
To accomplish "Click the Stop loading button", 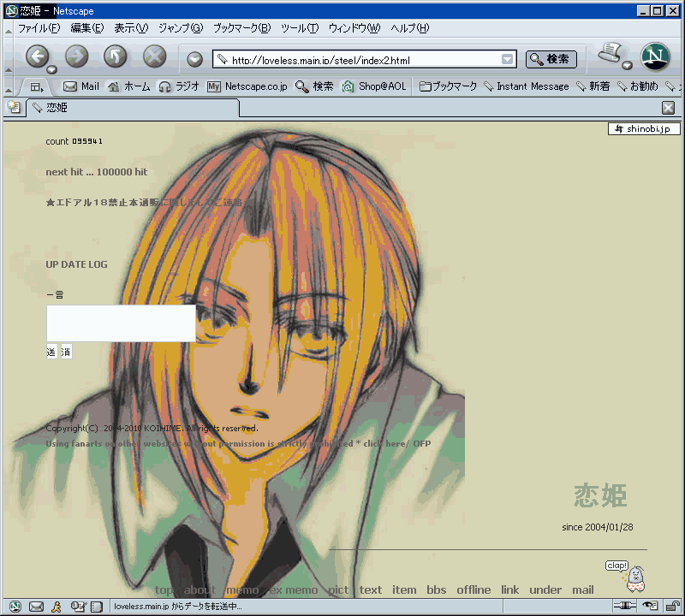I will 155,56.
